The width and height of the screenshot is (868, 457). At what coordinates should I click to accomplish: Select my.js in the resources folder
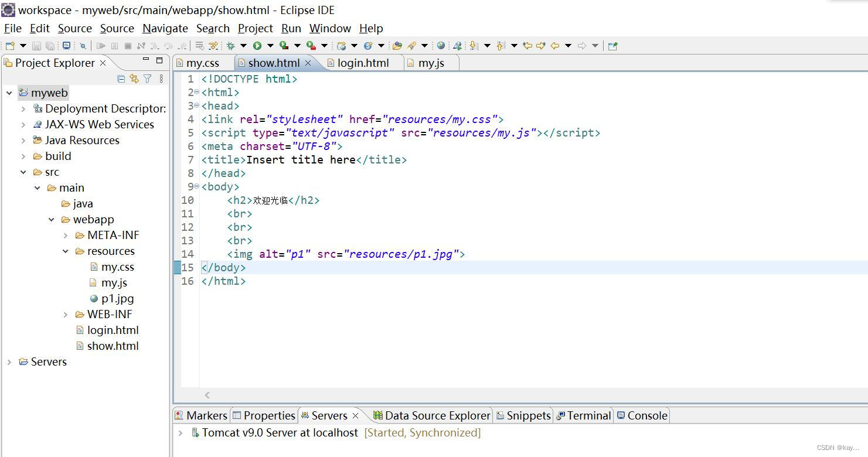coord(114,282)
